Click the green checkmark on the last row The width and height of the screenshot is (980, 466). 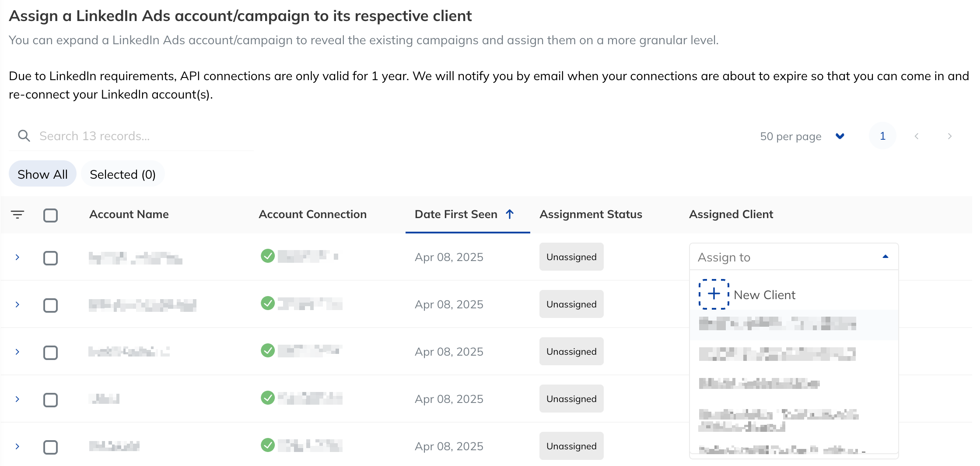click(x=268, y=446)
